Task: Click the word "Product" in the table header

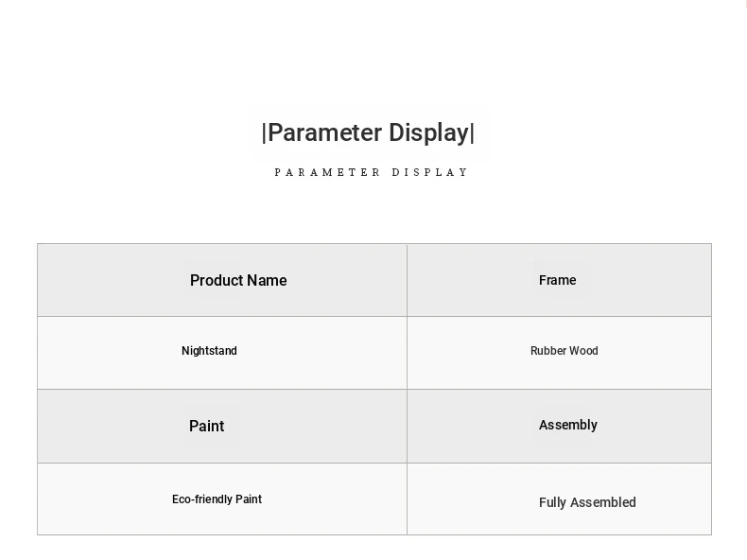Action: [217, 281]
